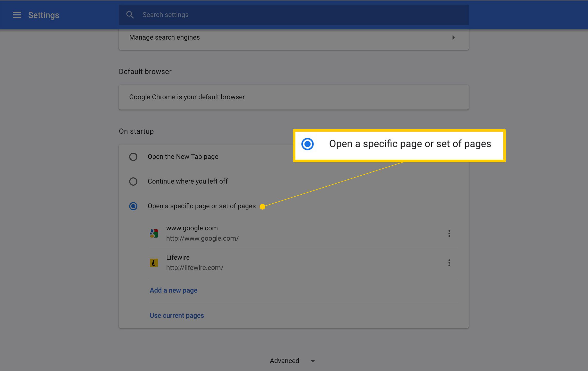Click the hamburger menu icon in Settings
588x371 pixels.
click(x=16, y=15)
